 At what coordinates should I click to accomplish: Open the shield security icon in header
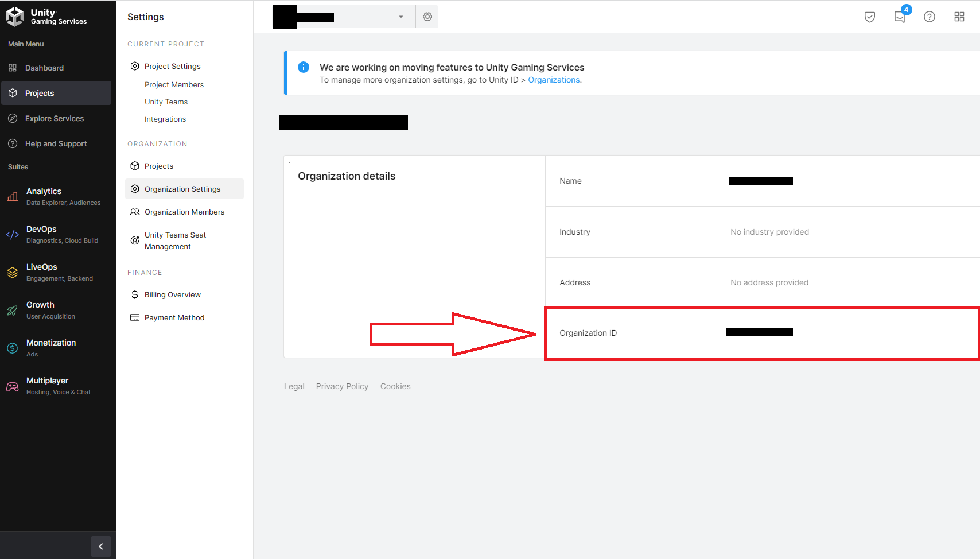click(x=870, y=17)
